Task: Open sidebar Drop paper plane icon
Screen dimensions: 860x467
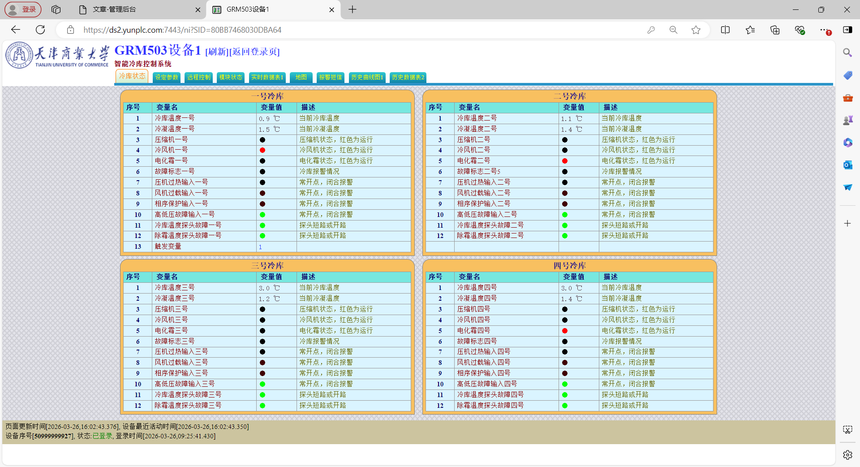Action: coord(847,187)
